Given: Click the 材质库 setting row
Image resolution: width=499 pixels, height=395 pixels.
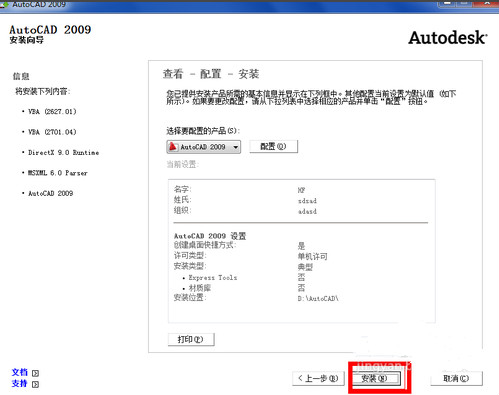Looking at the screenshot, I should tap(243, 288).
